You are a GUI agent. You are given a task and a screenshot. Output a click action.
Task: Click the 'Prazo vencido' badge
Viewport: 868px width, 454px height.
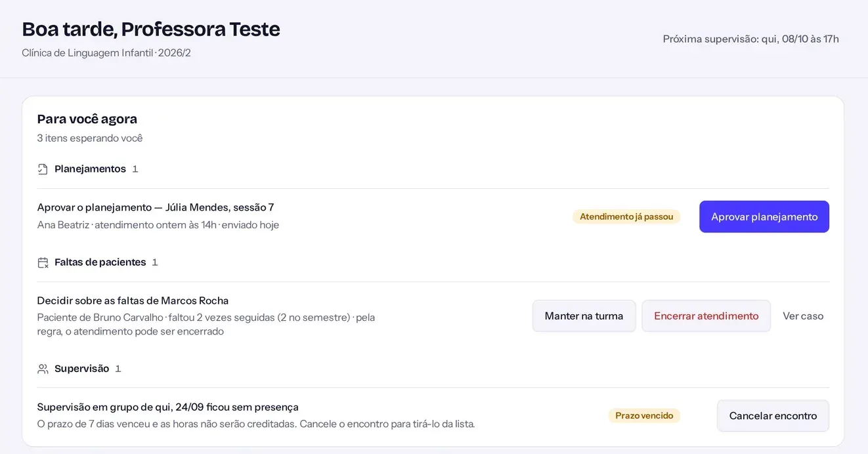coord(644,415)
